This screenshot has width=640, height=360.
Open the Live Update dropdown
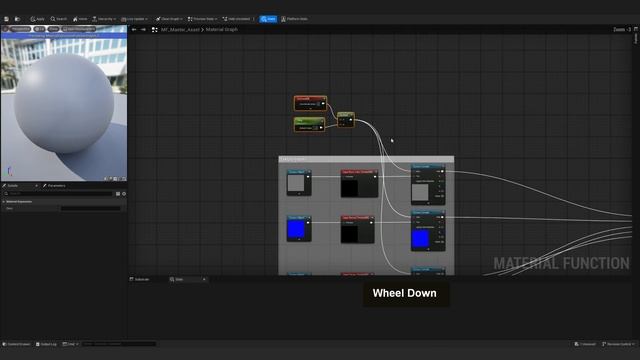(134, 19)
